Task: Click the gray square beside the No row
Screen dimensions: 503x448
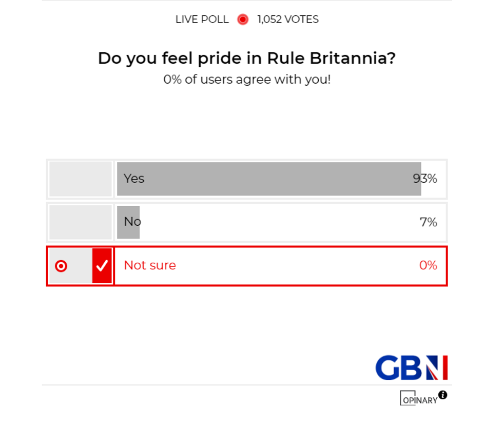Action: tap(80, 222)
